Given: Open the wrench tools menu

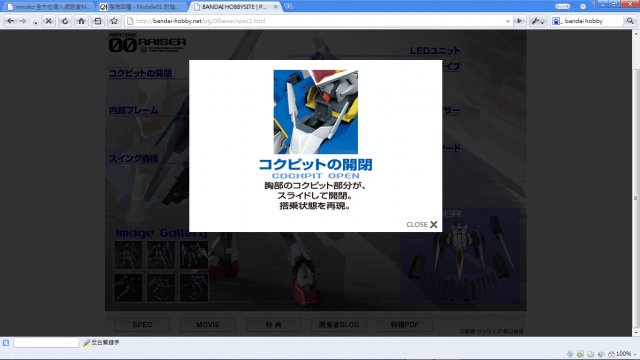Looking at the screenshot, I should (x=538, y=21).
